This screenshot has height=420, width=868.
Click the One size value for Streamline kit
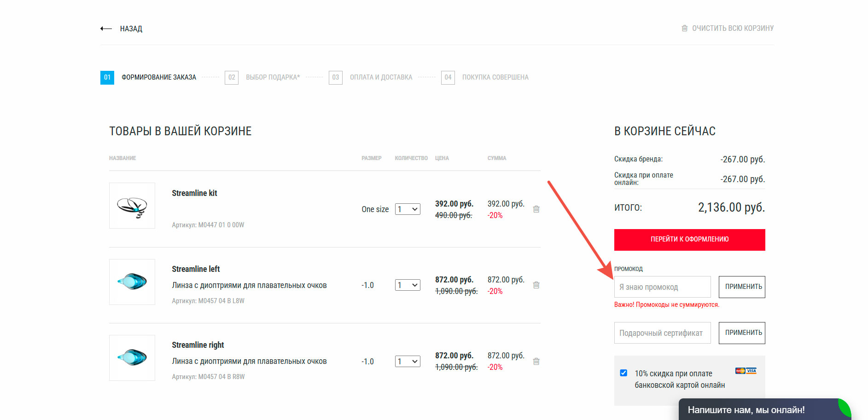375,209
